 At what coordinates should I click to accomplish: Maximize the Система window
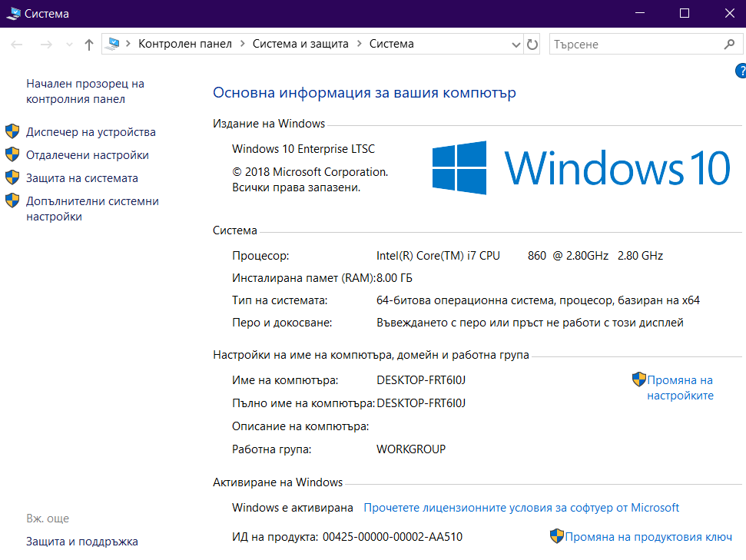(x=685, y=13)
